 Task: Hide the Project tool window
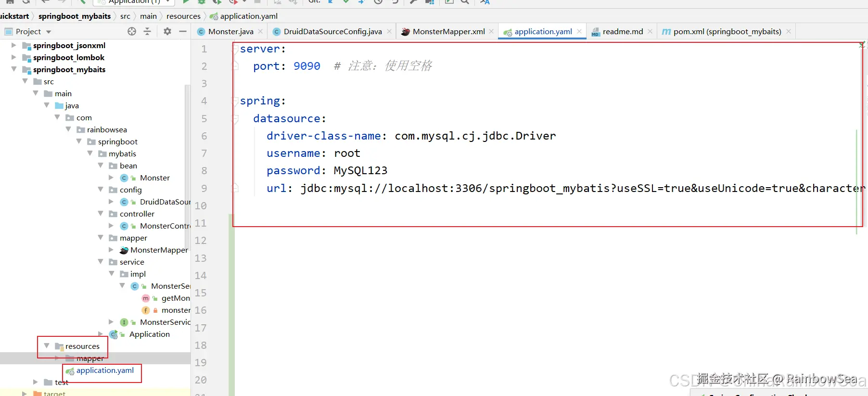click(183, 31)
